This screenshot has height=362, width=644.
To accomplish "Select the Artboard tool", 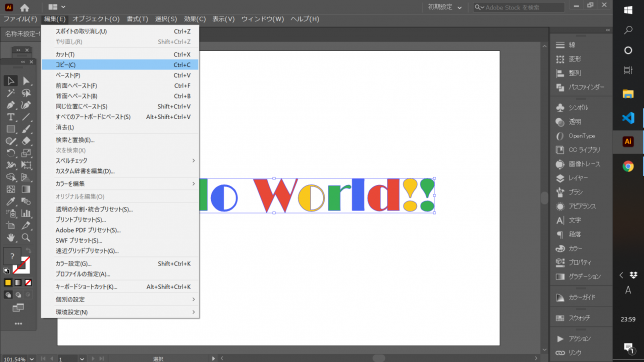I will point(11,226).
